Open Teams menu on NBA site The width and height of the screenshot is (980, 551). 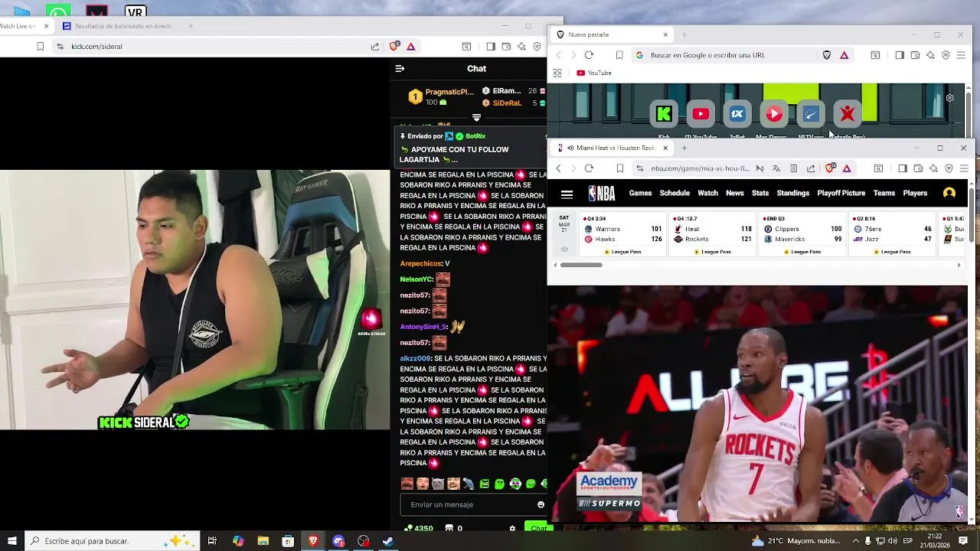click(884, 193)
